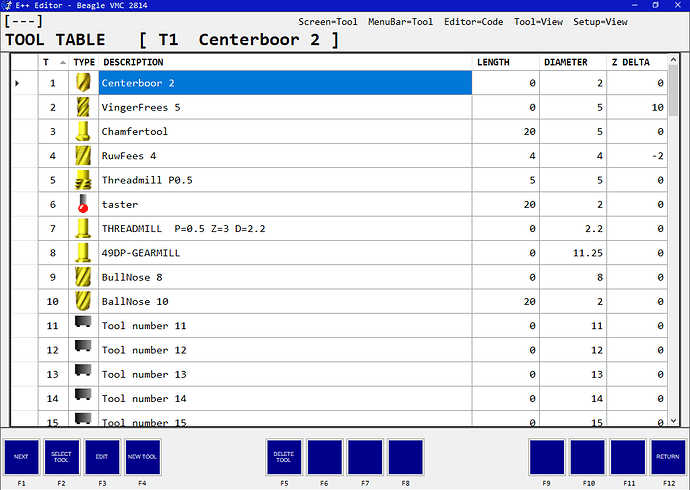The image size is (690, 490).
Task: Select the VingerFrees 5 end mill icon
Action: pos(83,107)
